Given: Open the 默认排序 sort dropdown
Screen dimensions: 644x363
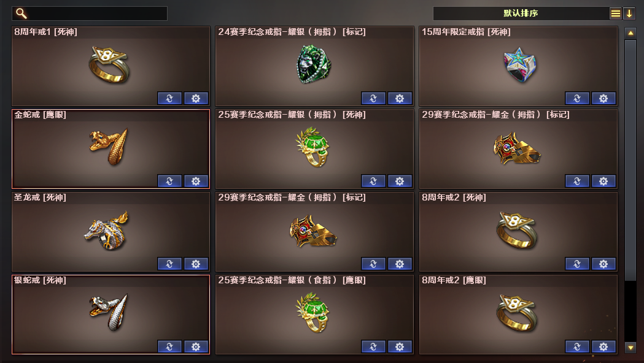Looking at the screenshot, I should 521,13.
